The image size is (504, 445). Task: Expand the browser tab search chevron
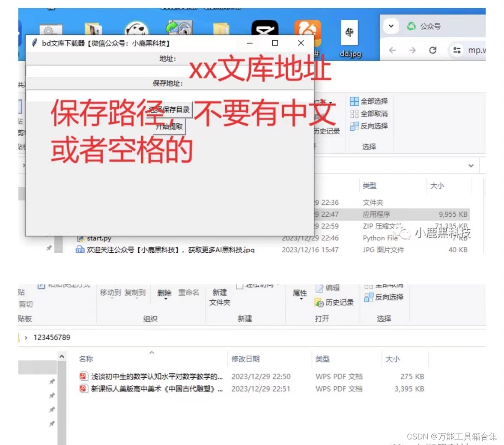(391, 26)
